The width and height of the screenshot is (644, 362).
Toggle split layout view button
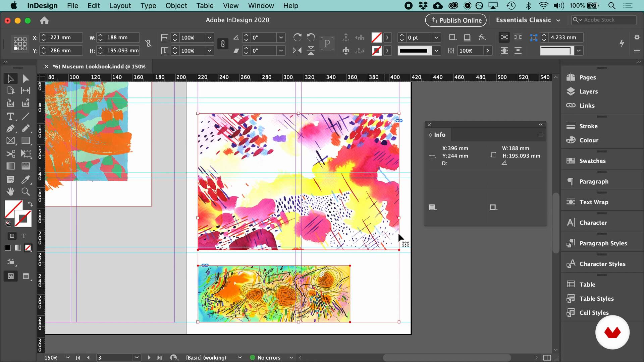pyautogui.click(x=547, y=358)
